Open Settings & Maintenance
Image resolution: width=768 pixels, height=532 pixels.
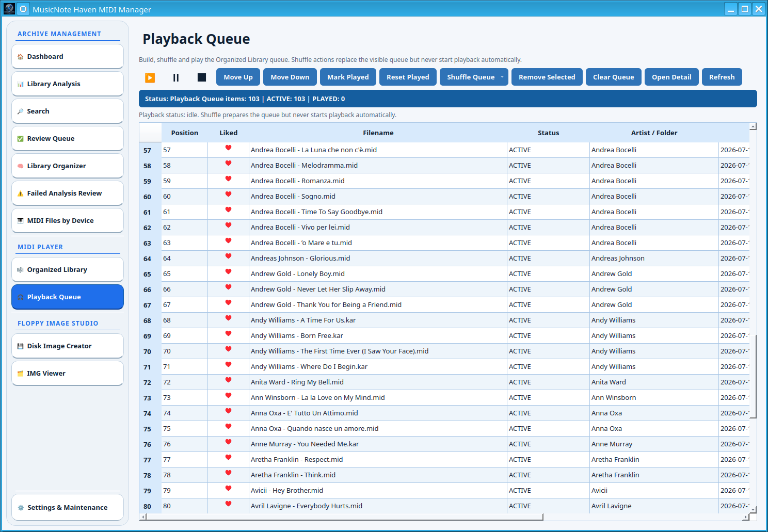tap(68, 507)
